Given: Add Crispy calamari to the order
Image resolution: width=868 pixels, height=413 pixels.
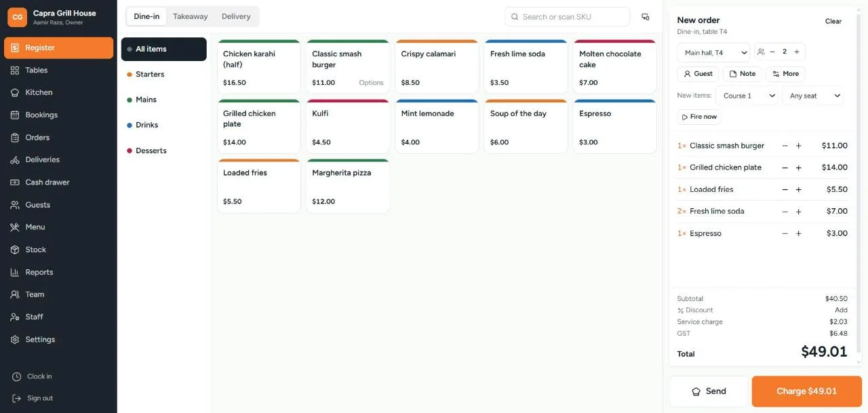Looking at the screenshot, I should 437,66.
